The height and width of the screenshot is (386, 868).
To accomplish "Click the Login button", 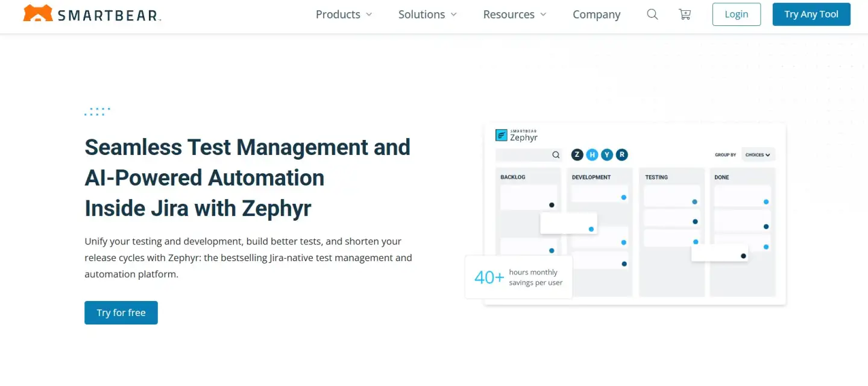I will (x=736, y=14).
